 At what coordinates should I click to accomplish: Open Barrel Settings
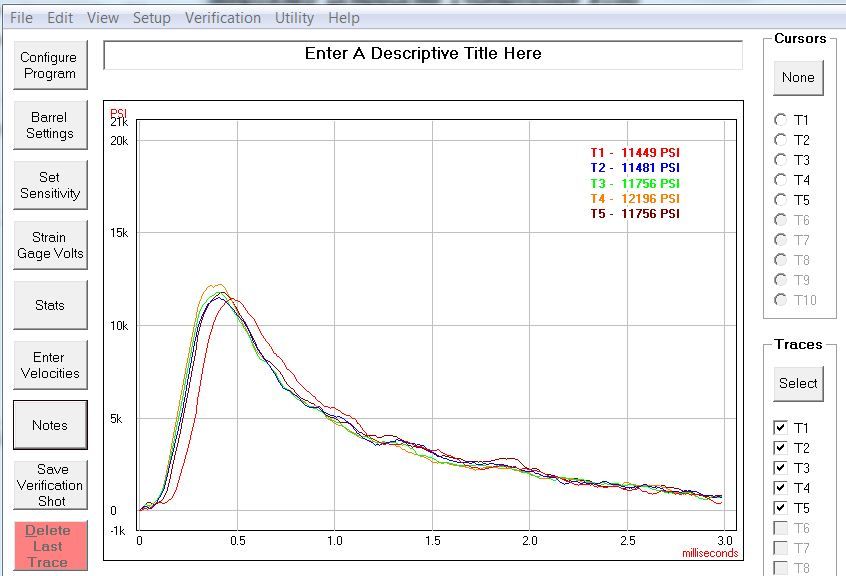49,126
